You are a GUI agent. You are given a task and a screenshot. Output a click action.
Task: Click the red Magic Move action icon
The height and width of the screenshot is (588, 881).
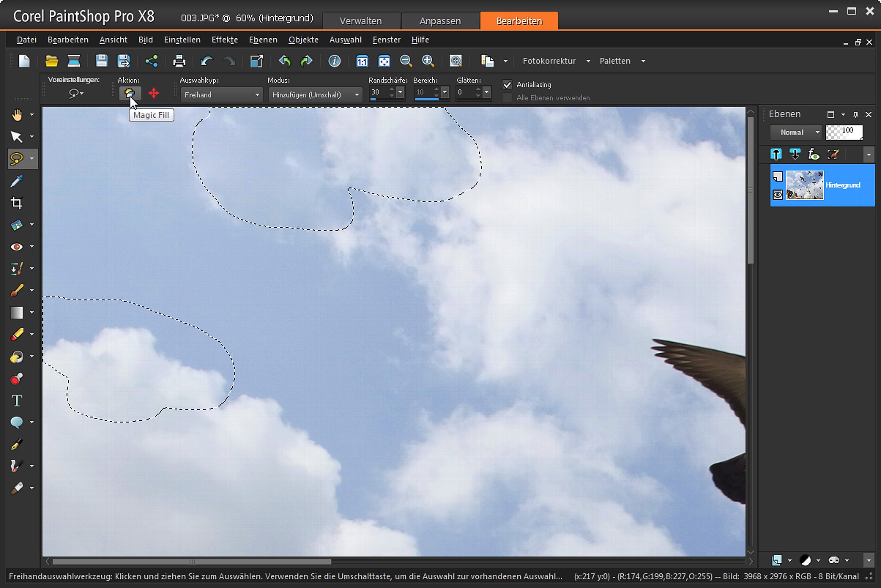tap(154, 93)
